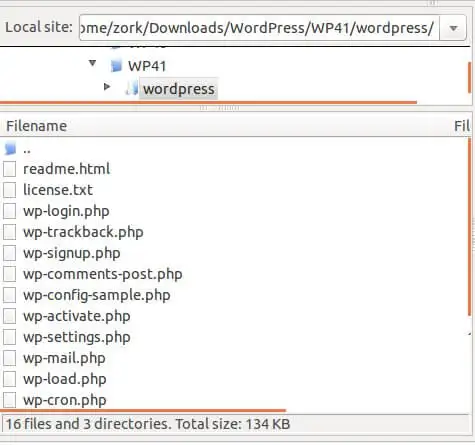This screenshot has width=475, height=445.
Task: Click the wp-comments-post.php file icon
Action: click(x=9, y=274)
